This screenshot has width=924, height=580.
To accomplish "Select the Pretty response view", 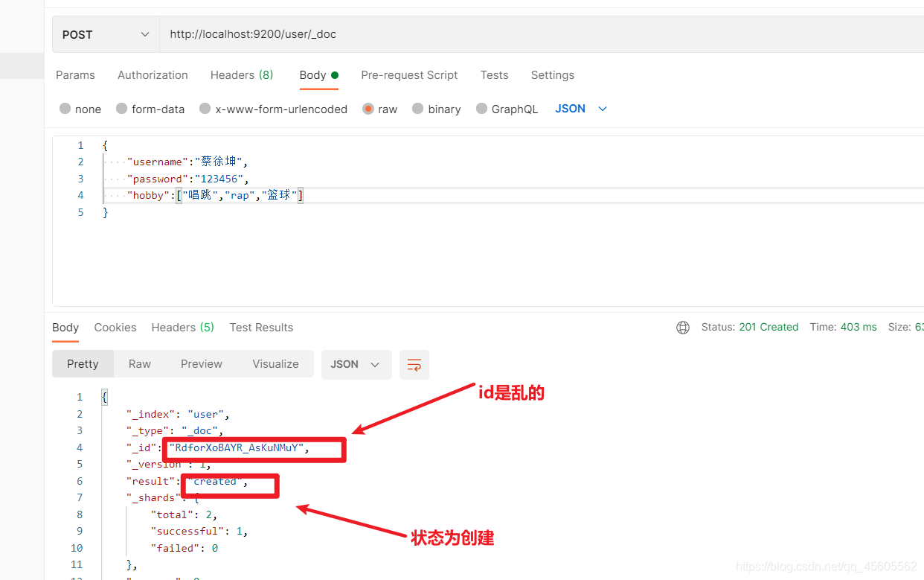I will point(83,364).
